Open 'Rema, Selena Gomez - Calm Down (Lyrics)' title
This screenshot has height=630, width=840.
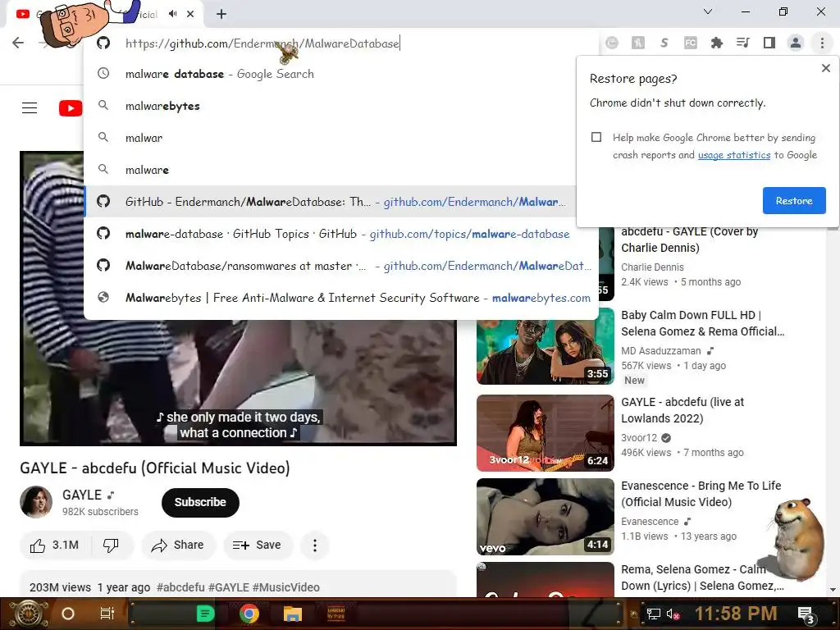pyautogui.click(x=702, y=577)
